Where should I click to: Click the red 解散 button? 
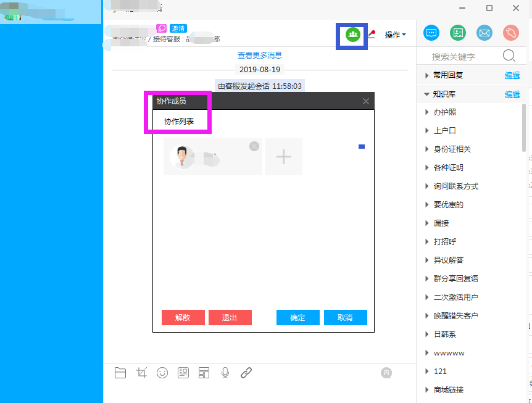pyautogui.click(x=183, y=317)
